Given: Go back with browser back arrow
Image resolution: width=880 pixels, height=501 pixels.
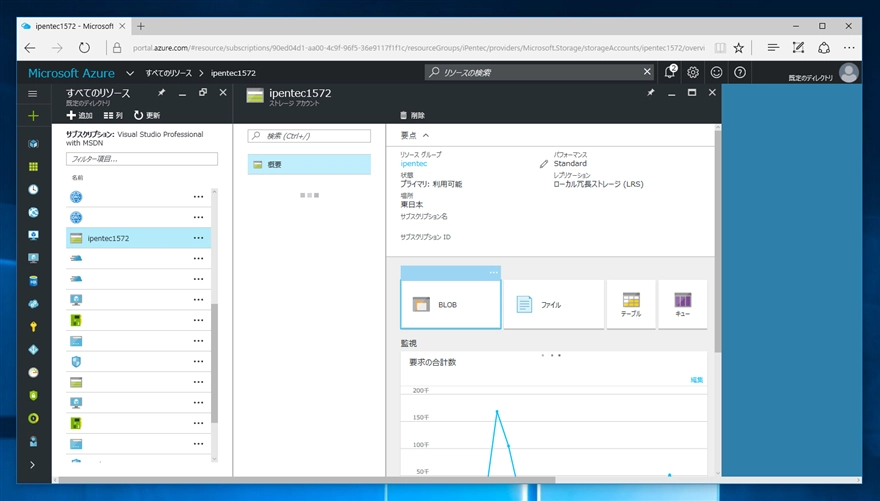Looking at the screenshot, I should [30, 48].
